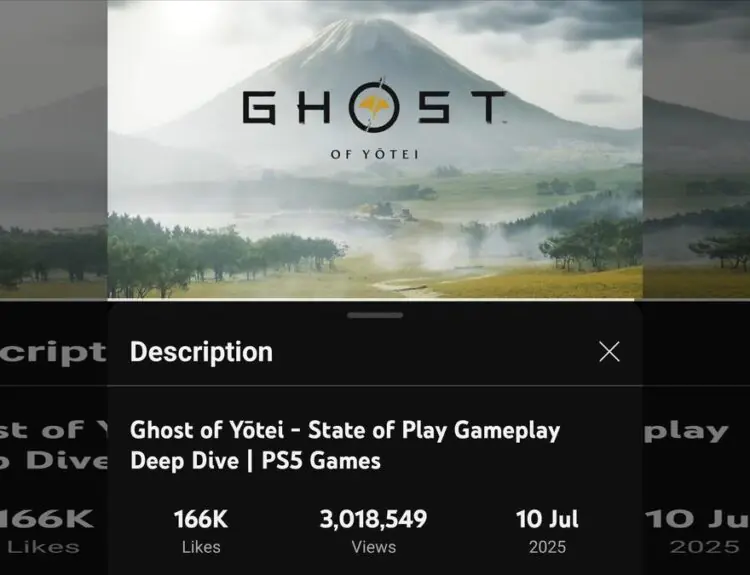This screenshot has height=575, width=750.
Task: Click the 166K likes count
Action: coord(201,520)
